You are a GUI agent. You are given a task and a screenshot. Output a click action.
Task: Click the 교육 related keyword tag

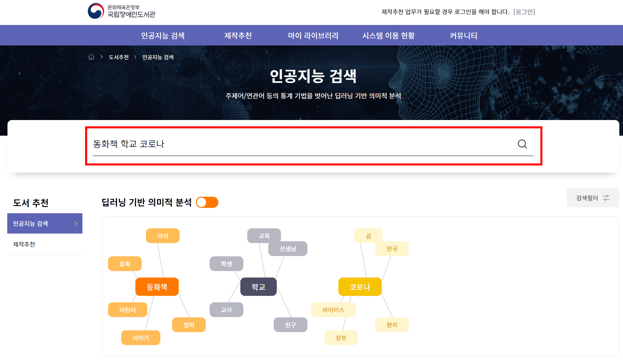264,236
